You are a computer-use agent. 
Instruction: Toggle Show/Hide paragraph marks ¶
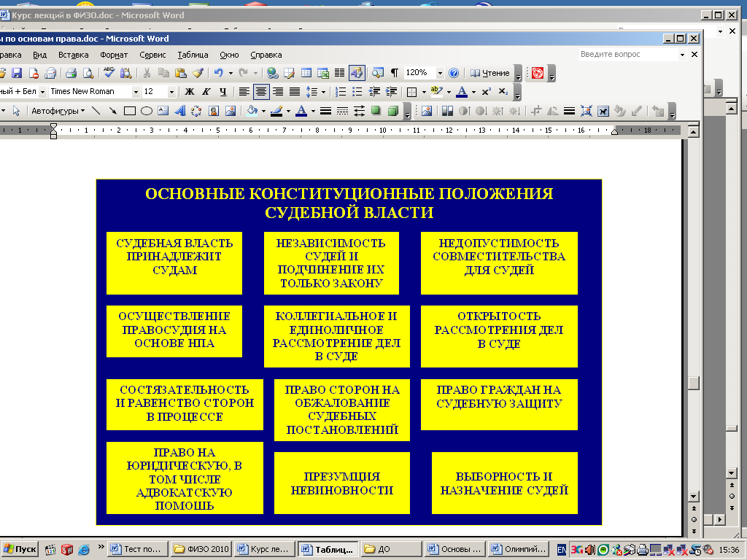tap(395, 73)
